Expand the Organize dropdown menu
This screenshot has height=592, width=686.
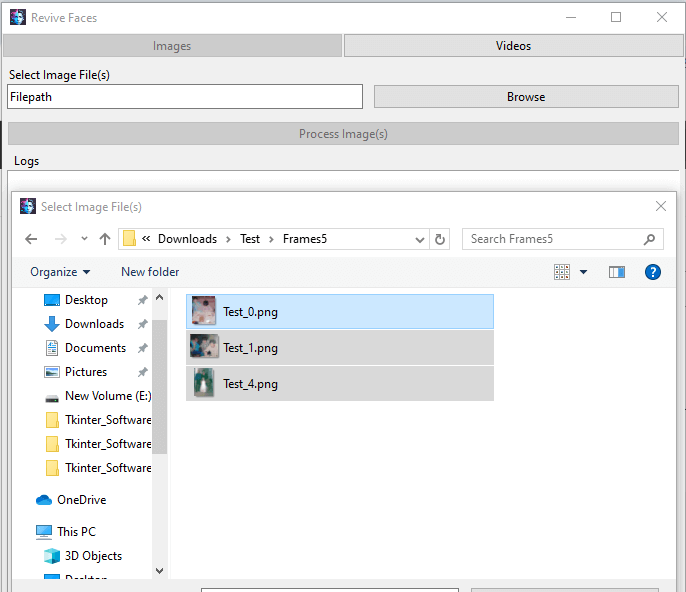[x=60, y=272]
